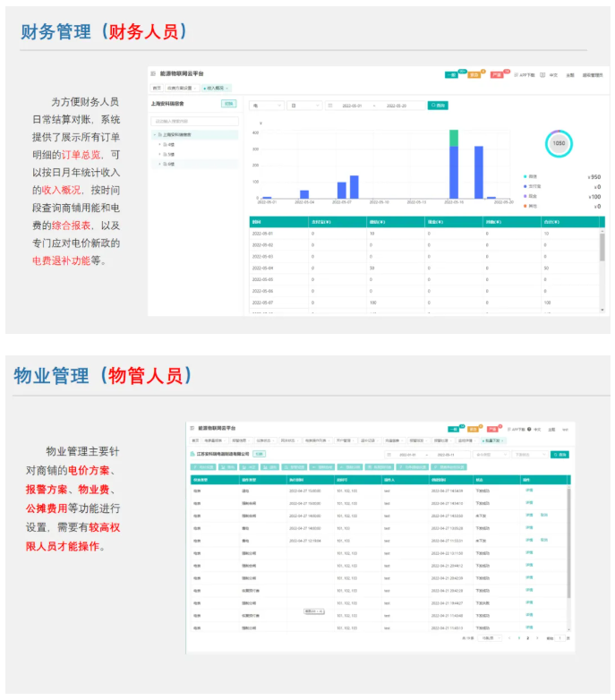Viewport: 615px width, 700px height.
Task: Click the APP下载 icon in the upper header
Action: [x=517, y=75]
